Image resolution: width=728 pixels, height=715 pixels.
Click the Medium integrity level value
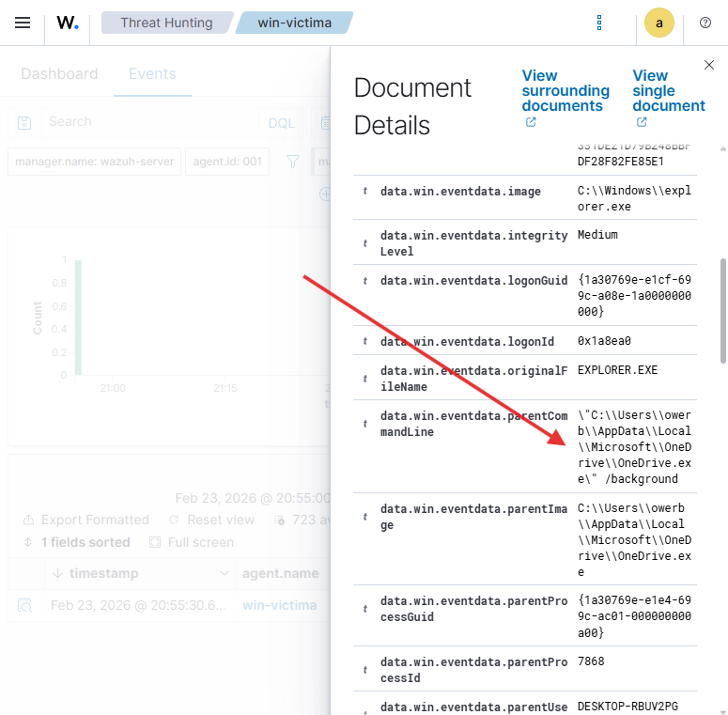(597, 235)
